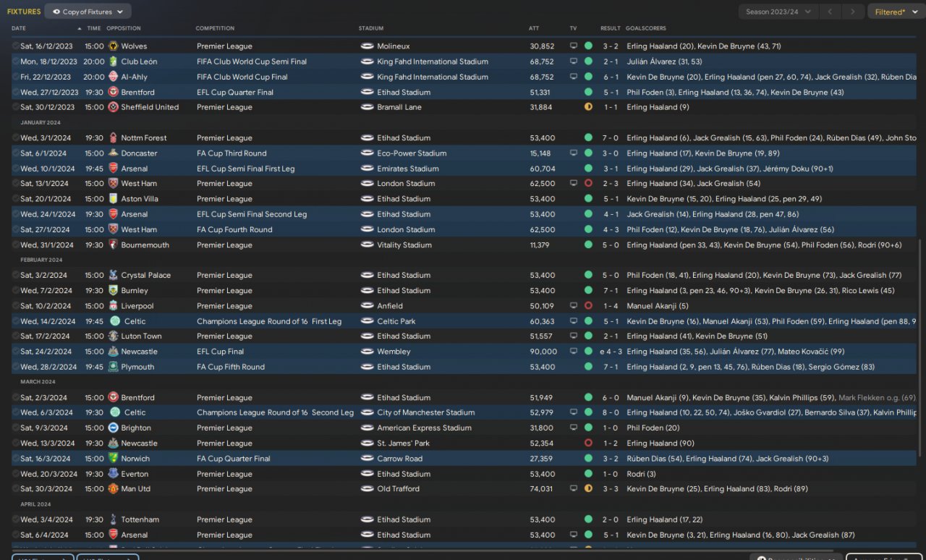Image resolution: width=926 pixels, height=560 pixels.
Task: Select the 2 - 3 result in the Premier League West Ham row
Action: pos(611,184)
